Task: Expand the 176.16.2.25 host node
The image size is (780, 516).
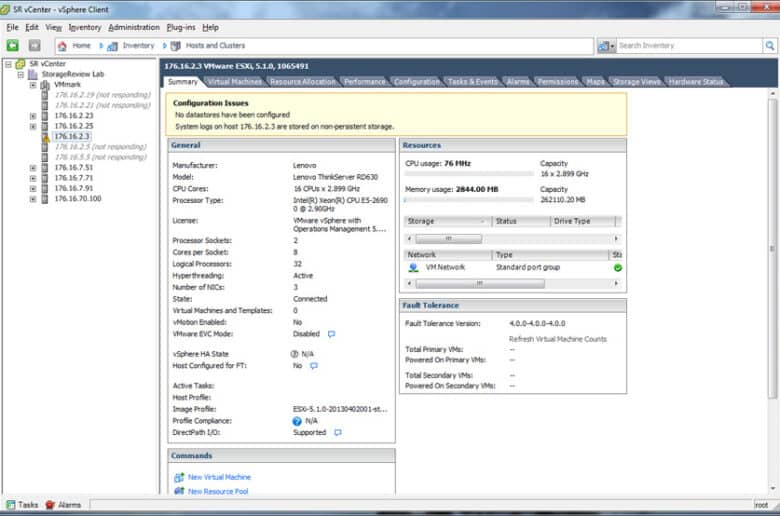Action: tap(33, 126)
